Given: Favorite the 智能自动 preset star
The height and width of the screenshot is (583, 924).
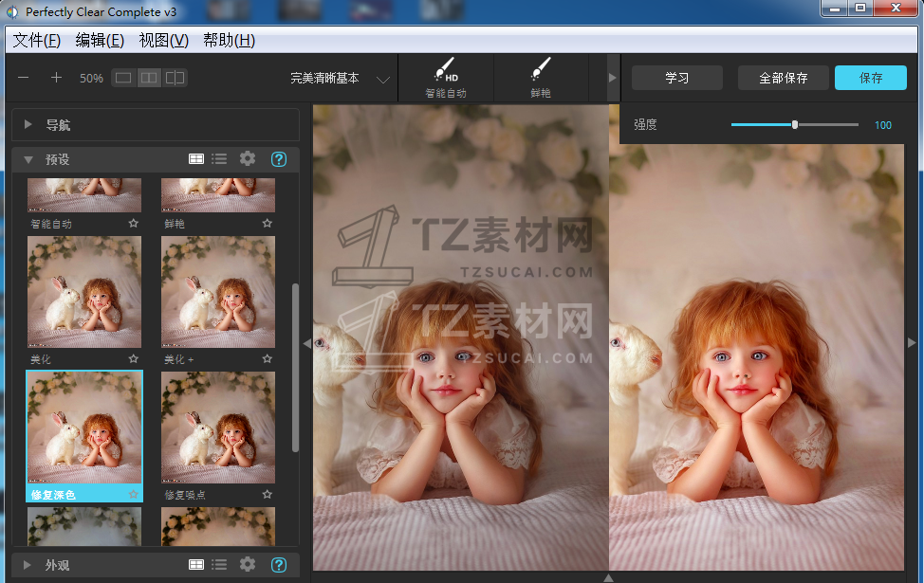Looking at the screenshot, I should point(134,223).
